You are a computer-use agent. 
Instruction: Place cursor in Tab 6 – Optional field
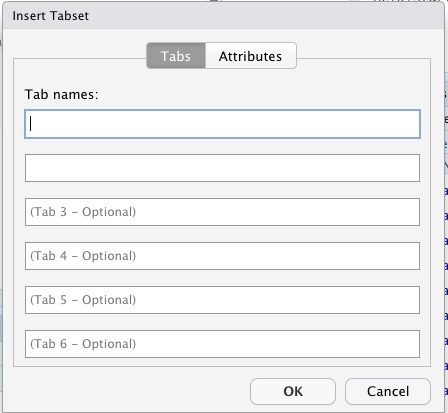[x=222, y=344]
